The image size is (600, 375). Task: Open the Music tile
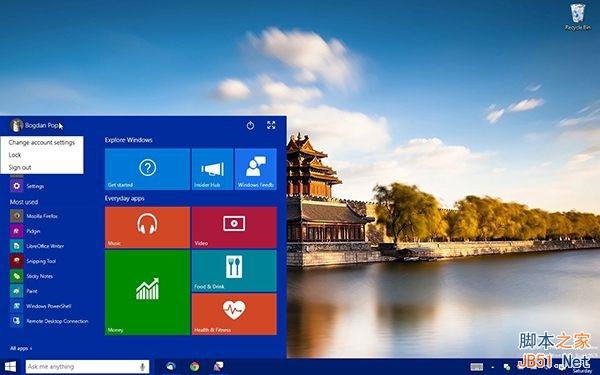tap(147, 227)
